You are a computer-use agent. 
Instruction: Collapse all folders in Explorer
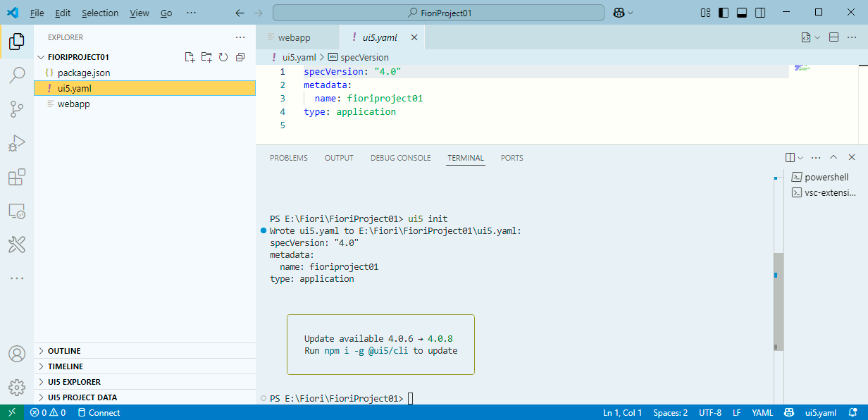(240, 57)
